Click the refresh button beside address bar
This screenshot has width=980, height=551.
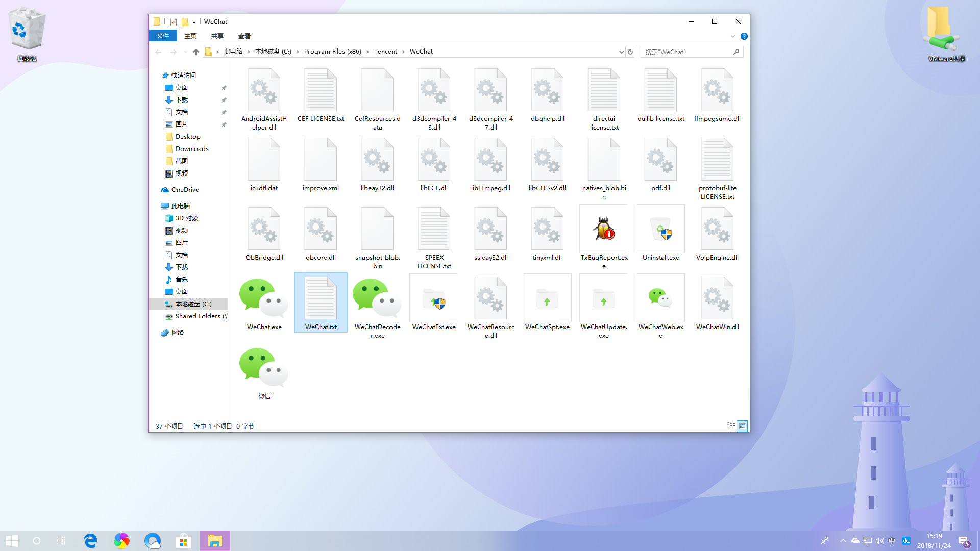click(x=630, y=52)
